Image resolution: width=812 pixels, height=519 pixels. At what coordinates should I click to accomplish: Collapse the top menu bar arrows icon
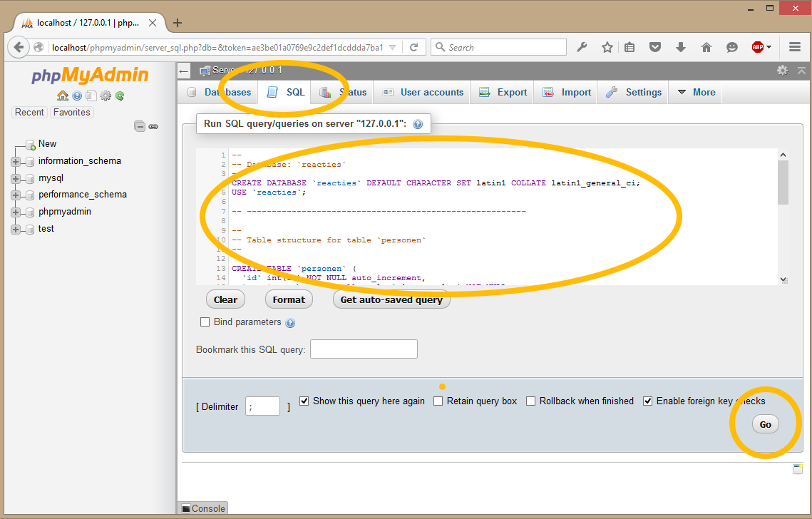click(801, 71)
